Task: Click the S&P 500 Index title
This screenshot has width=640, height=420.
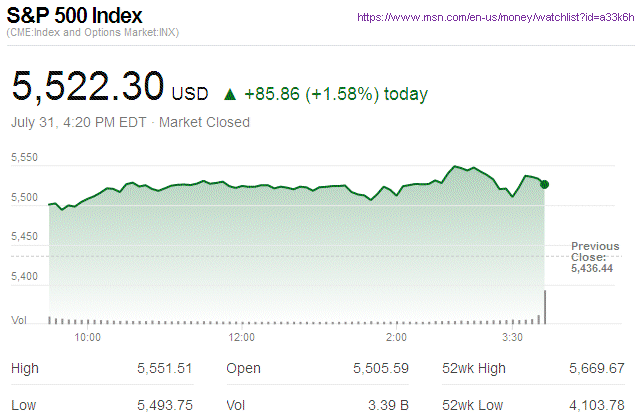Action: pos(75,16)
